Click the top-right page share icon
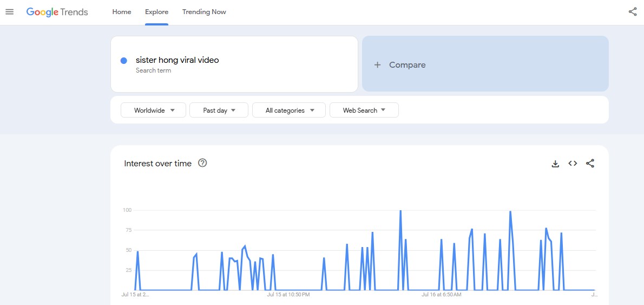644x305 pixels. click(x=633, y=12)
